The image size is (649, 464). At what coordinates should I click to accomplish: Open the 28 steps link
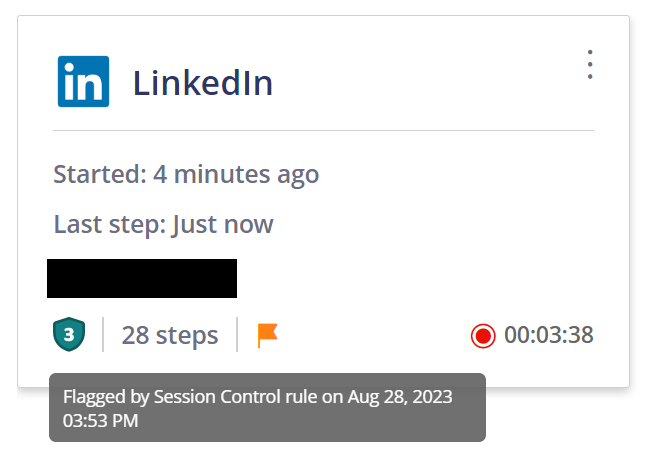[170, 335]
